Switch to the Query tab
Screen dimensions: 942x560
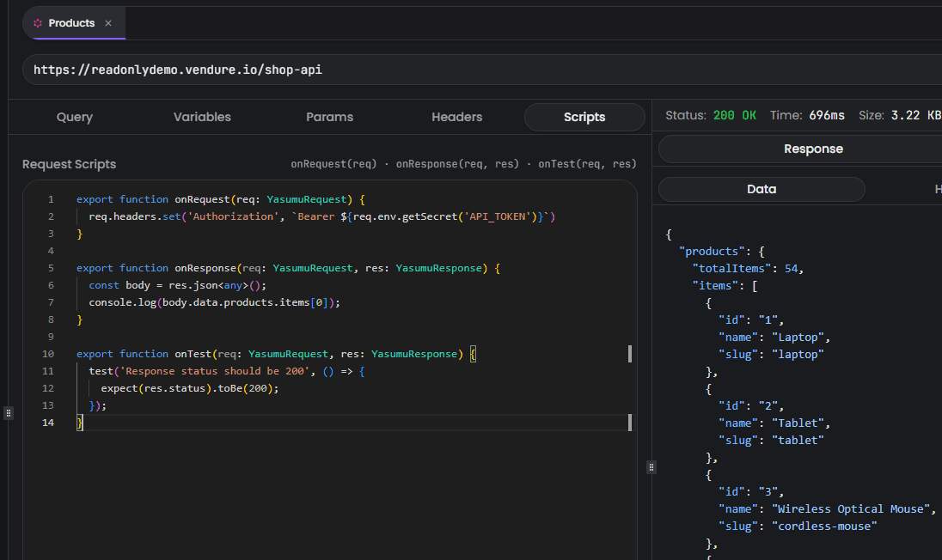pos(75,117)
